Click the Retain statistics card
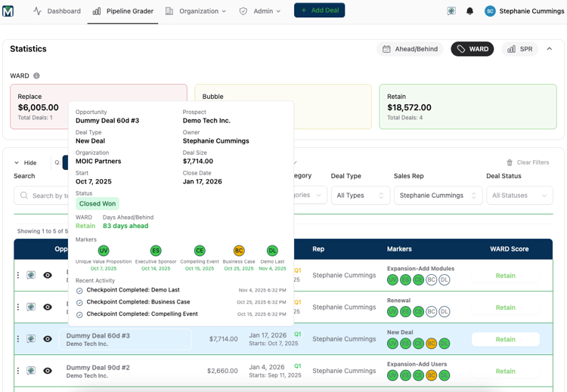567x392 pixels. (x=467, y=106)
